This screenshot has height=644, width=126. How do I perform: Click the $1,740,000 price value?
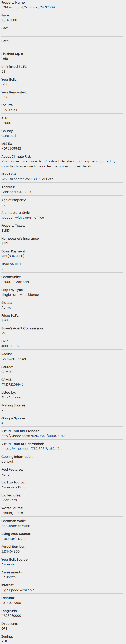pyautogui.click(x=9, y=20)
